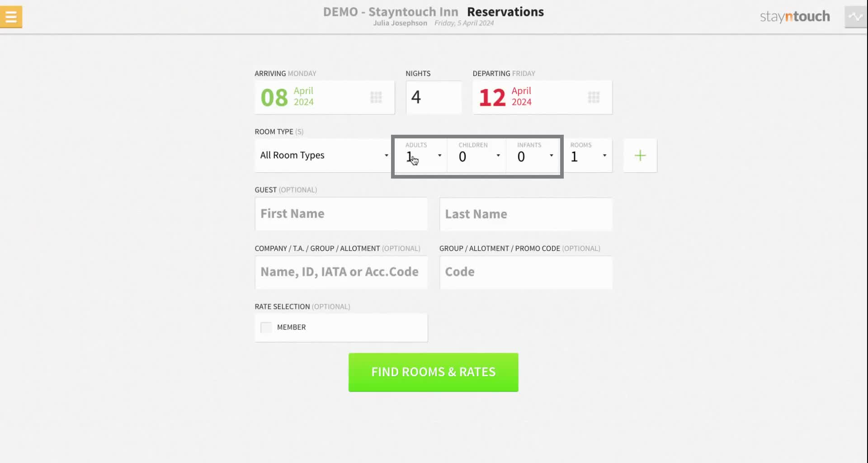The height and width of the screenshot is (463, 868).
Task: Open the hamburger main menu
Action: pos(11,17)
